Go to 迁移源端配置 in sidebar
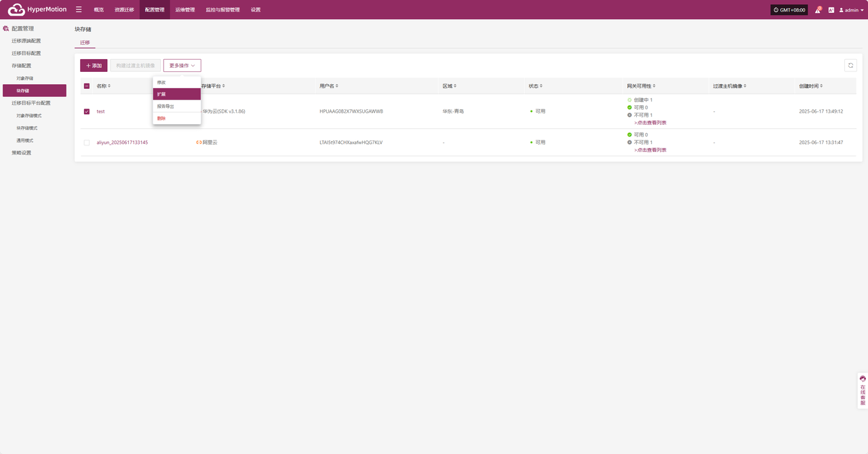Image resolution: width=868 pixels, height=454 pixels. click(26, 41)
